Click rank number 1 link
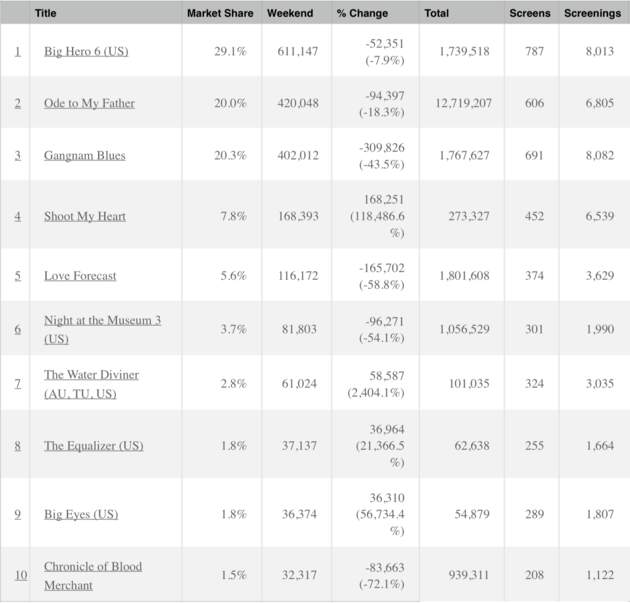 [17, 51]
